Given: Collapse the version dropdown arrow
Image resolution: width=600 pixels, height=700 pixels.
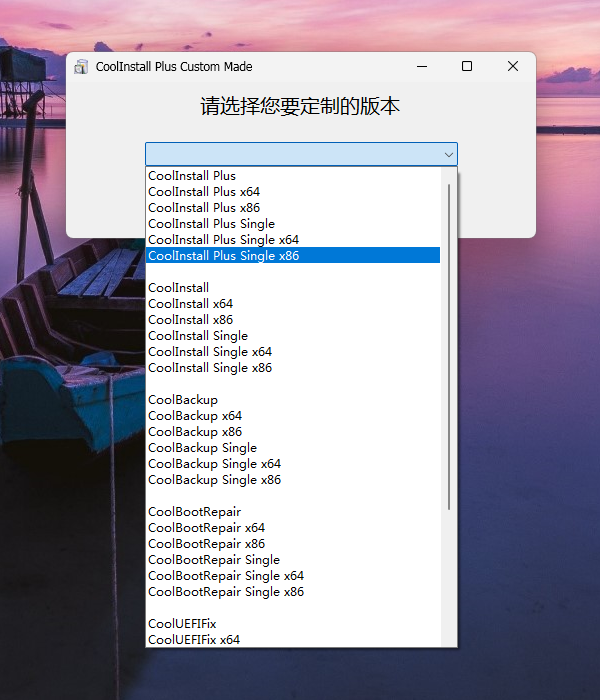Looking at the screenshot, I should pos(449,154).
